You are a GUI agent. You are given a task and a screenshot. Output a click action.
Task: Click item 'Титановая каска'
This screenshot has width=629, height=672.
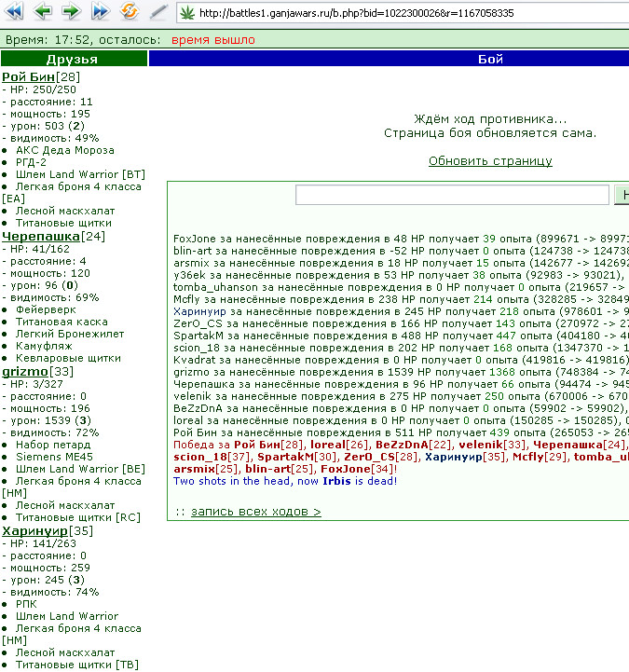point(62,322)
